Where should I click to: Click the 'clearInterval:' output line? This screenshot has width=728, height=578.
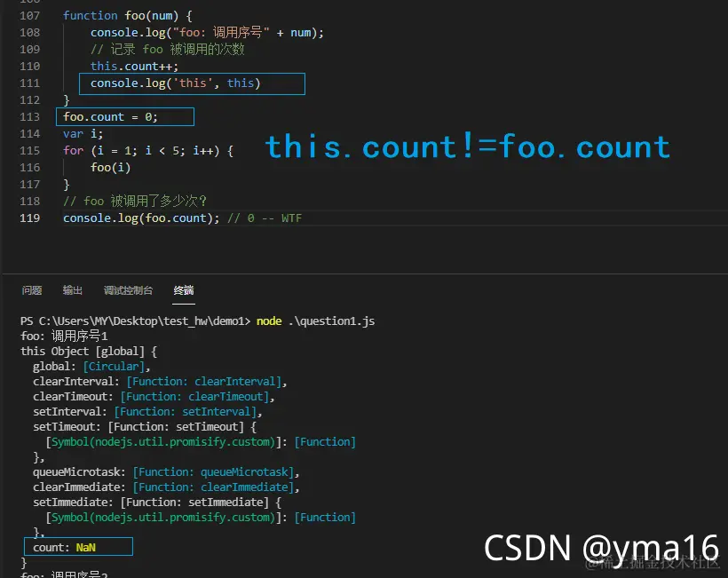coord(160,382)
